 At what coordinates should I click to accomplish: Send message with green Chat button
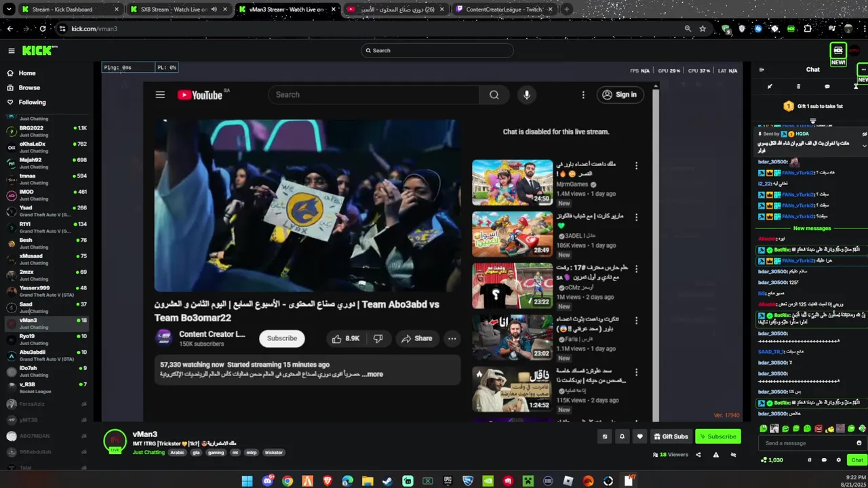pos(857,460)
